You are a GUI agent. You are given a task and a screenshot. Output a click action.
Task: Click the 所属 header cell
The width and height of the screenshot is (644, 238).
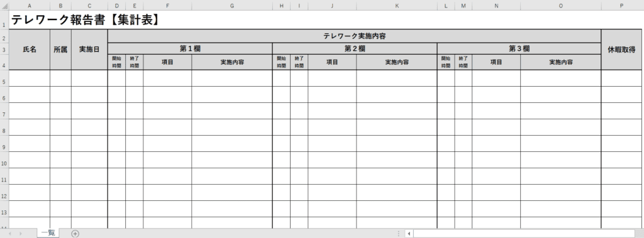coord(61,49)
